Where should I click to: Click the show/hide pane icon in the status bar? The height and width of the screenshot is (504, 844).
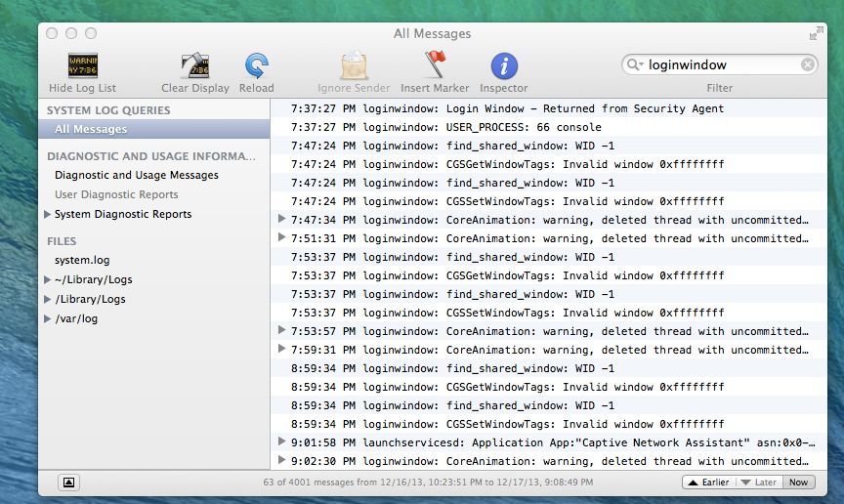tap(69, 482)
